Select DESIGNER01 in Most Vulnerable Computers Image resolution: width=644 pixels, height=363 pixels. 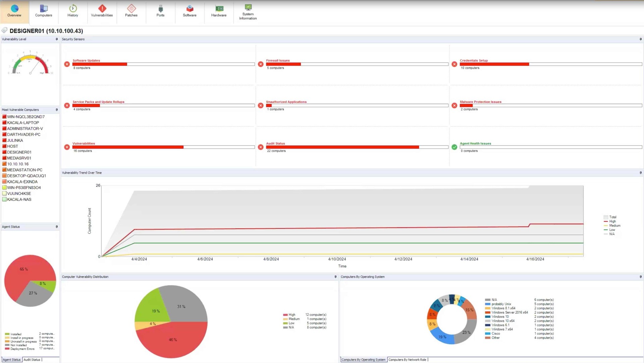click(x=19, y=152)
